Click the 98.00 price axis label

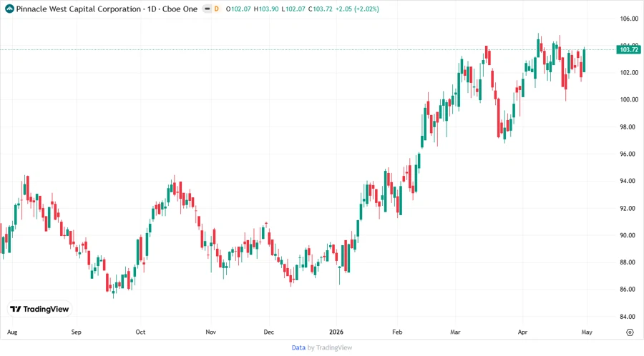(x=629, y=127)
